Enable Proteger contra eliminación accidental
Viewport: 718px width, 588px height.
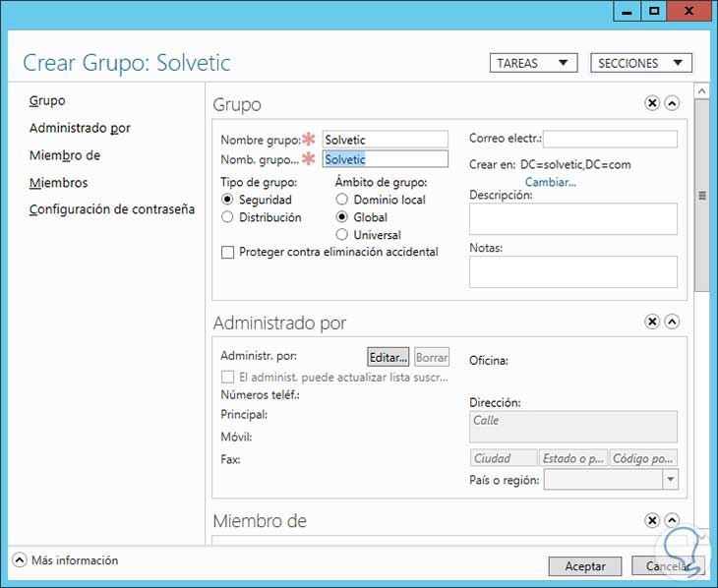tap(227, 253)
